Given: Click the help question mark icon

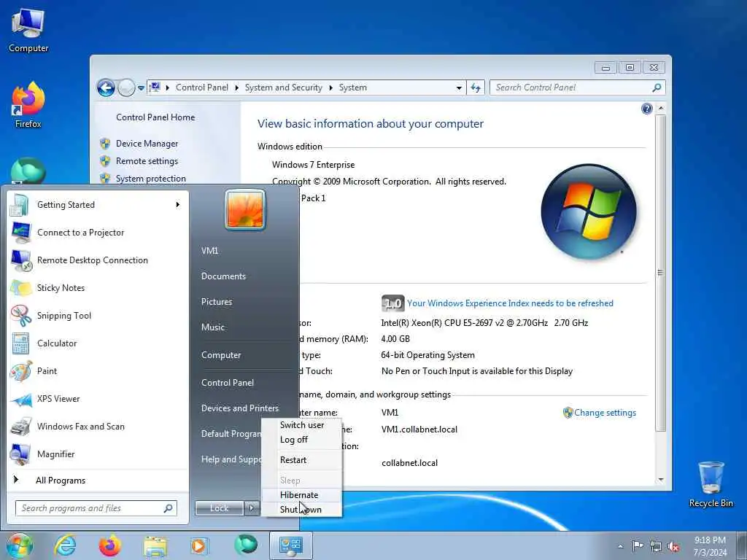Looking at the screenshot, I should point(646,109).
